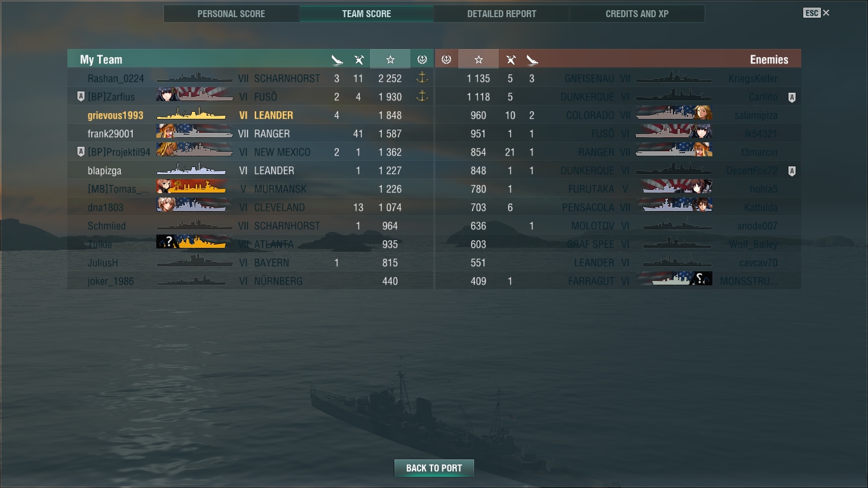
Task: Click the Back to Port button
Action: 434,468
